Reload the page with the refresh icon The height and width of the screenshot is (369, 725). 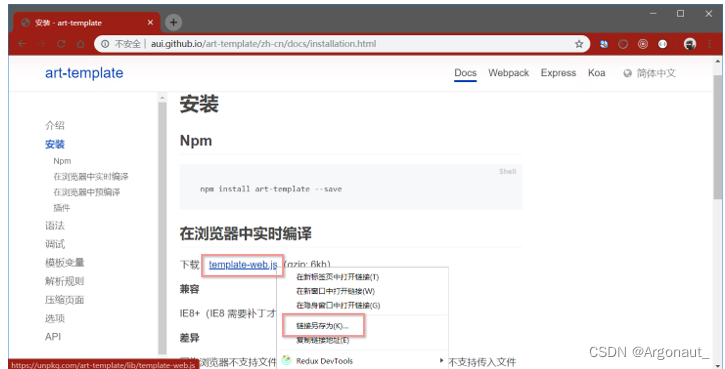click(x=61, y=44)
